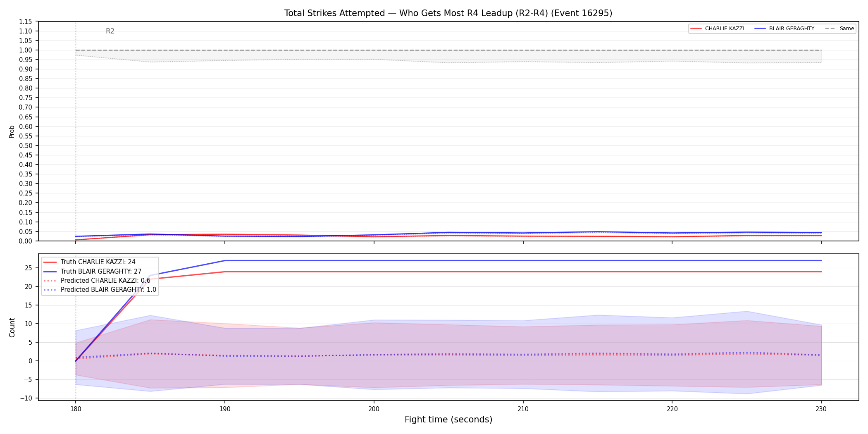
Task: Click the Fight time (seconds) axis label
Action: [448, 420]
